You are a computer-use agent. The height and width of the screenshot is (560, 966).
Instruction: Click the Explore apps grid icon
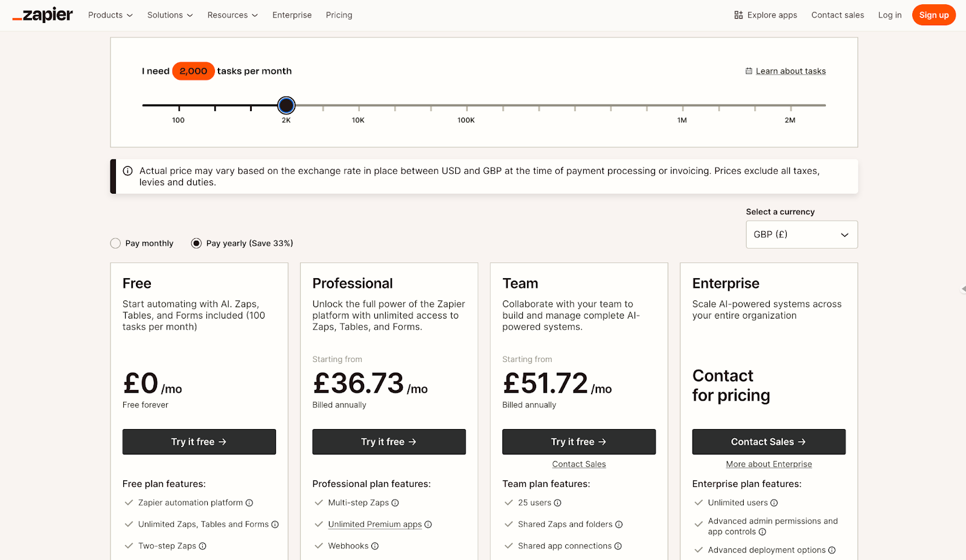[738, 15]
